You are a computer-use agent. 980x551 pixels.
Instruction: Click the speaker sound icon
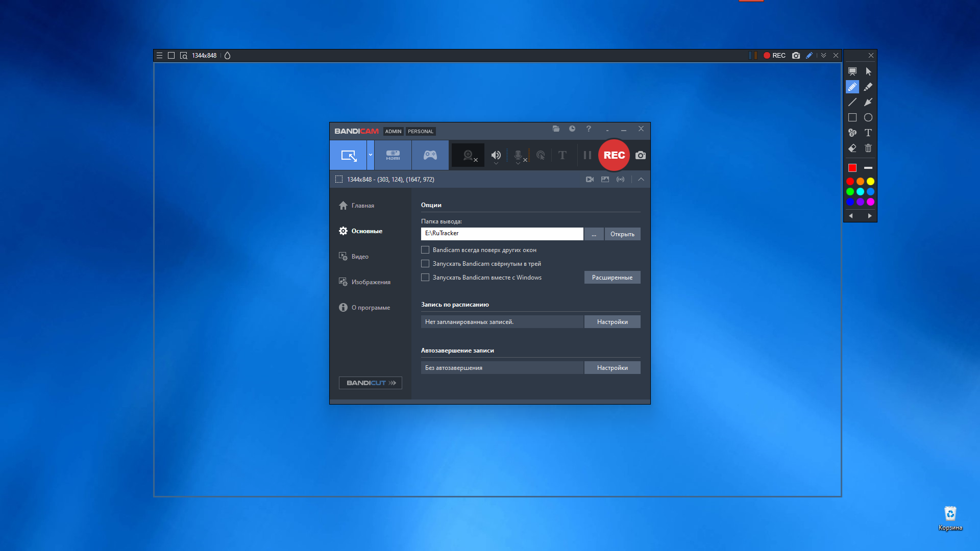496,155
